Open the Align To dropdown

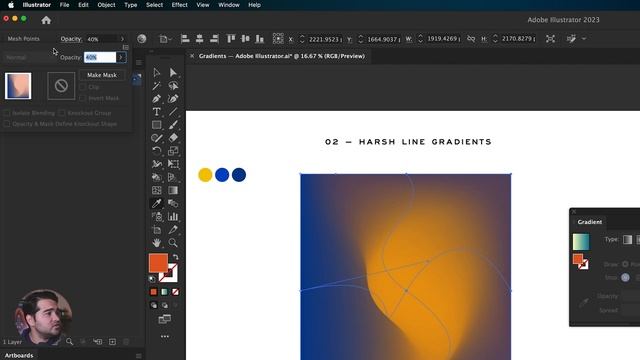click(165, 39)
